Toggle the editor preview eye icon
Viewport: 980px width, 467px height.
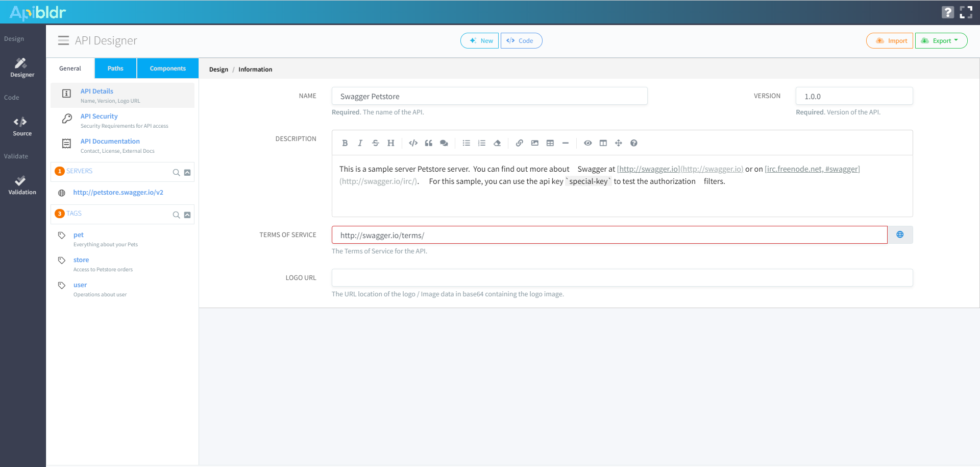pyautogui.click(x=588, y=143)
